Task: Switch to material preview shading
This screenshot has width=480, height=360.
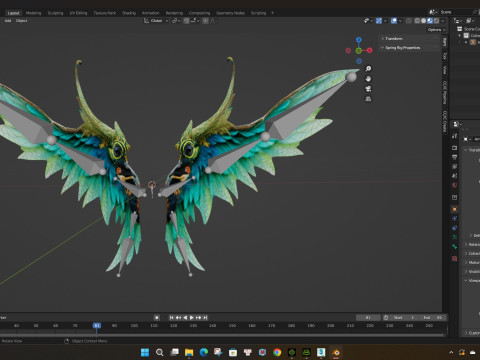Action: point(430,21)
